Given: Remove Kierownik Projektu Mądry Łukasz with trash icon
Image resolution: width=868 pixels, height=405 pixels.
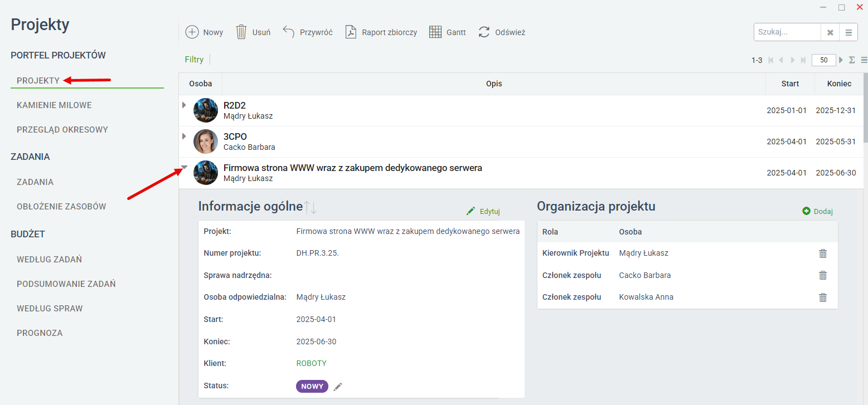Looking at the screenshot, I should 823,253.
